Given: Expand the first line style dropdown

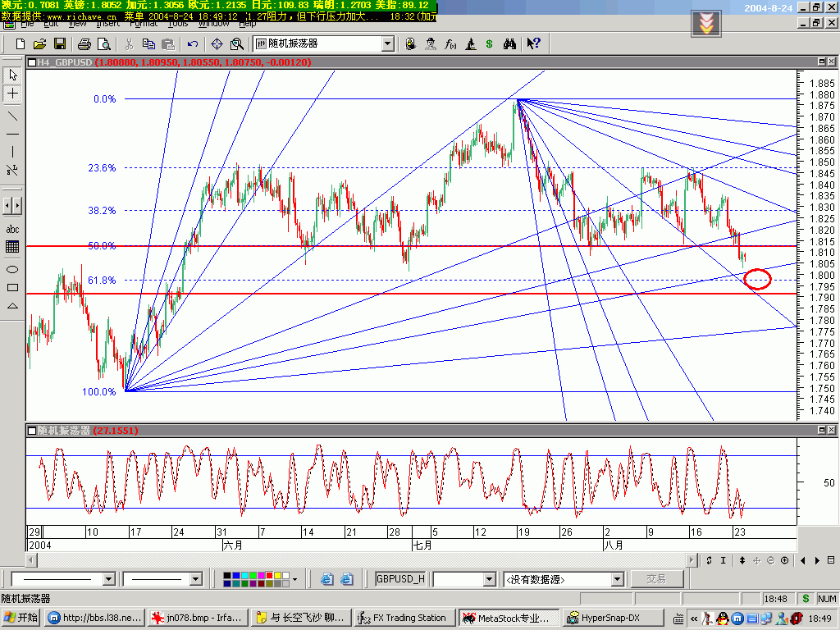Looking at the screenshot, I should click(x=108, y=579).
